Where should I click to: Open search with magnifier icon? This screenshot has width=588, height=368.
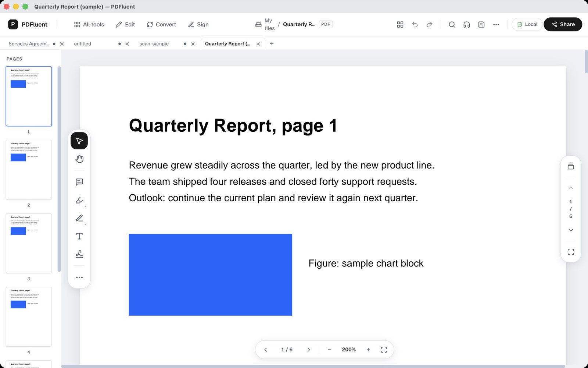tap(452, 24)
